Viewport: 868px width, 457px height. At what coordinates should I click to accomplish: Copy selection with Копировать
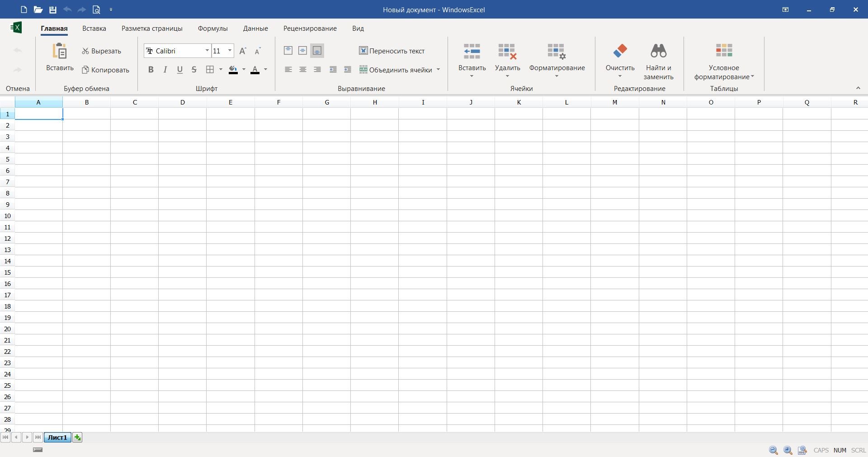point(105,70)
